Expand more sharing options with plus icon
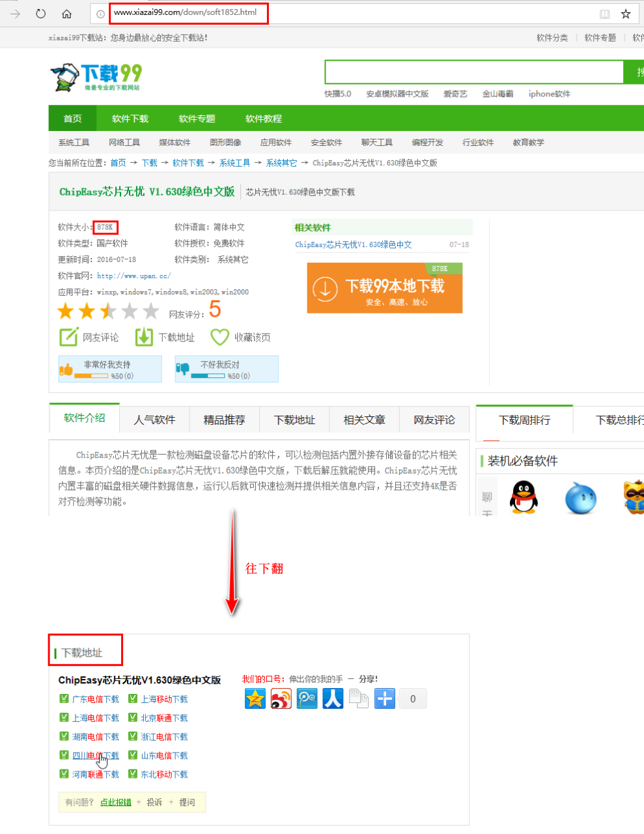Screen dimensions: 644x834 coord(385,698)
